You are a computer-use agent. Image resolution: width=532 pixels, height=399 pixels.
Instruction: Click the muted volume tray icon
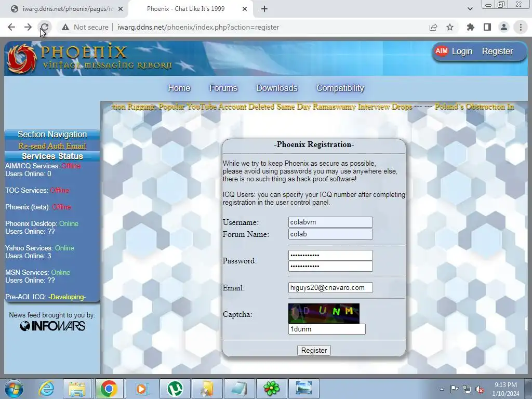click(x=480, y=390)
